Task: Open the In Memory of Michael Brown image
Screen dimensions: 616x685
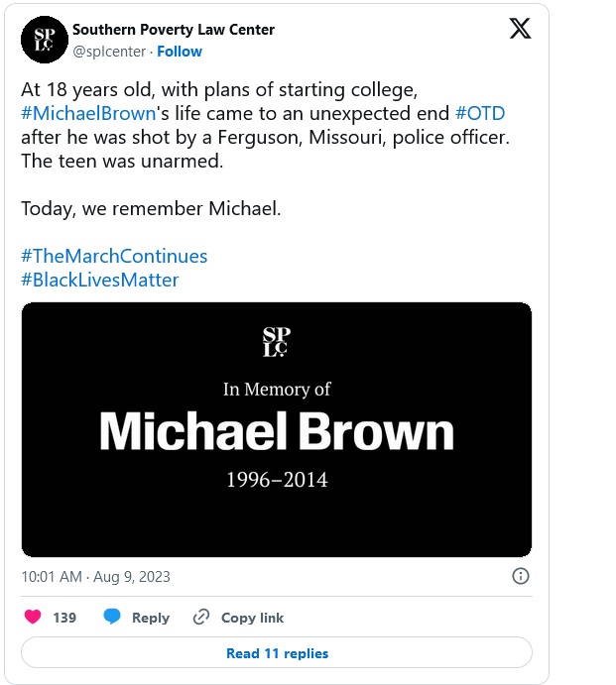Action: (x=277, y=429)
